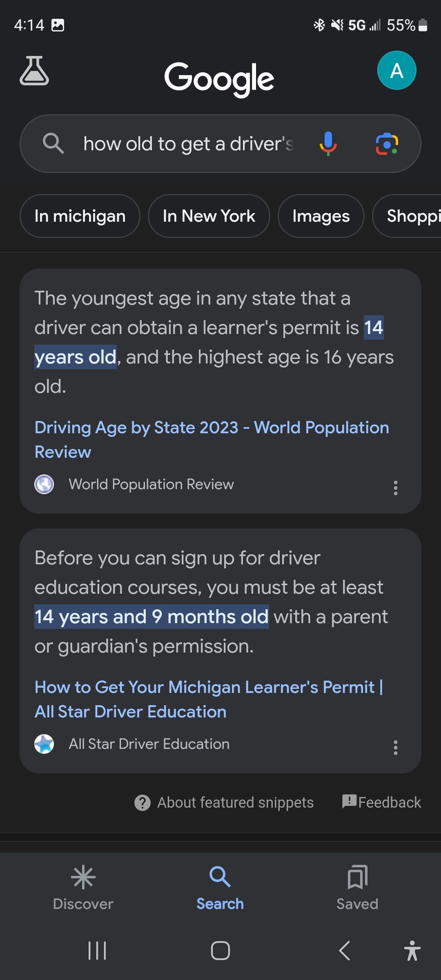The height and width of the screenshot is (980, 441).
Task: Start voice search with microphone icon
Action: tap(328, 144)
